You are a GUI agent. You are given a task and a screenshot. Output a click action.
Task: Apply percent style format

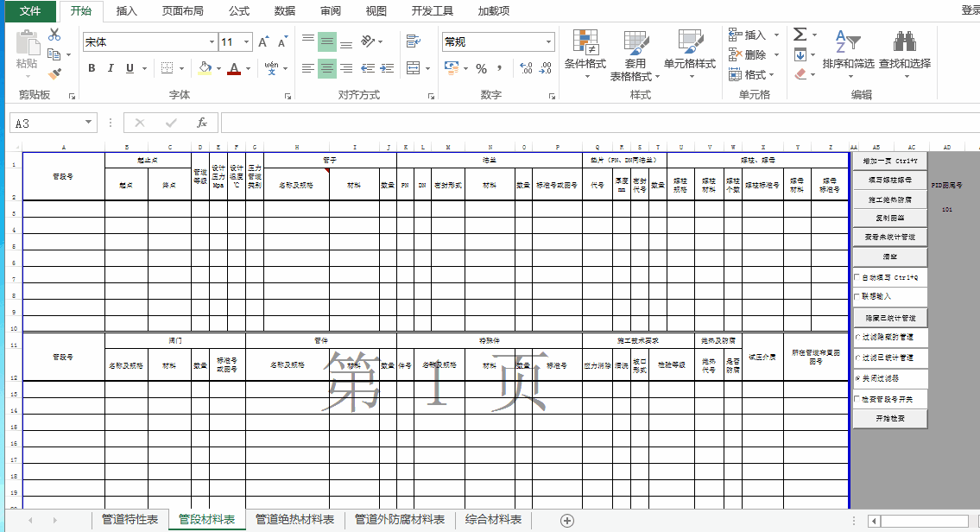[481, 68]
